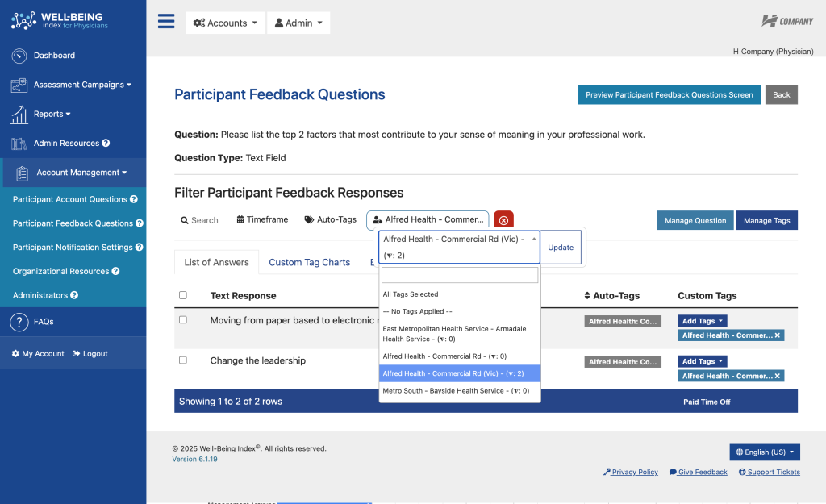Click the Well-Being Index logo
The height and width of the screenshot is (504, 826).
tap(60, 20)
